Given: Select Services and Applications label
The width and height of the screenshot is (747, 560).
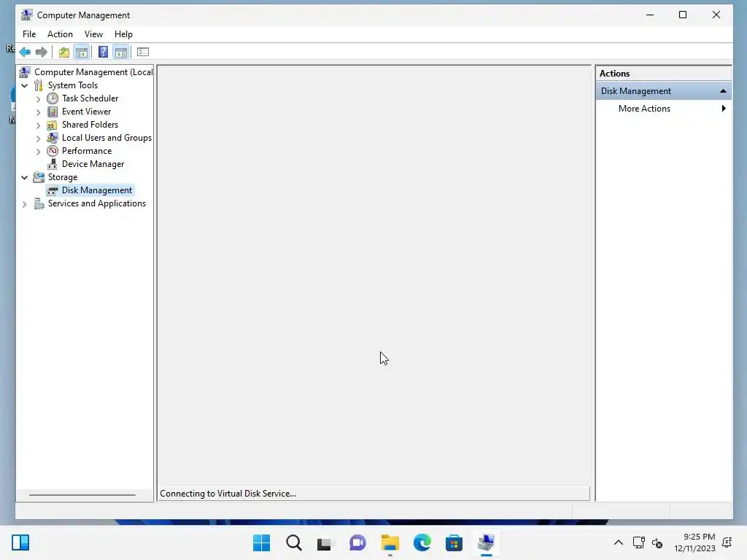Looking at the screenshot, I should 97,203.
